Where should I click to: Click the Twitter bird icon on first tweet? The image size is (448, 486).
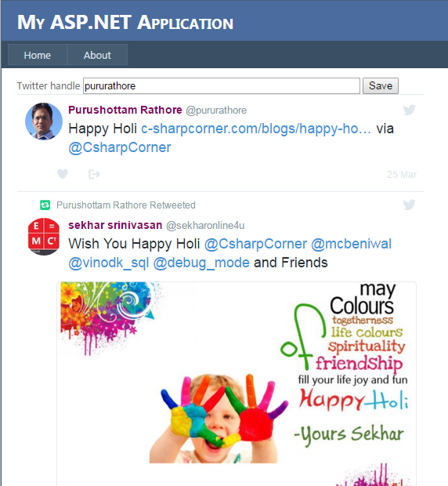[409, 110]
